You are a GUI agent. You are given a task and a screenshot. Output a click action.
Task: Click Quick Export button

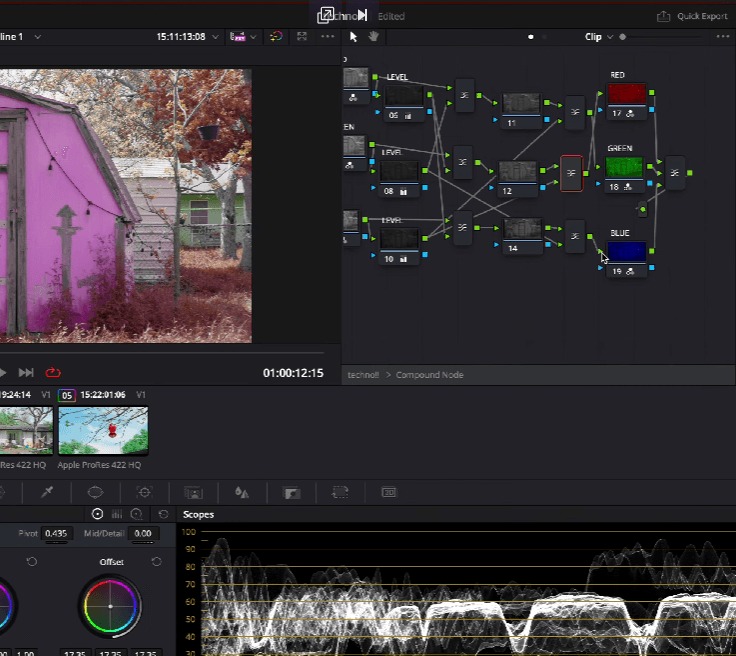pos(692,16)
